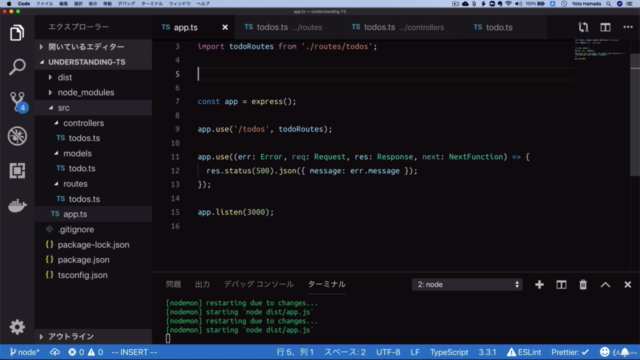The width and height of the screenshot is (640, 360).
Task: Open the Debug view in activity bar
Action: point(17,136)
